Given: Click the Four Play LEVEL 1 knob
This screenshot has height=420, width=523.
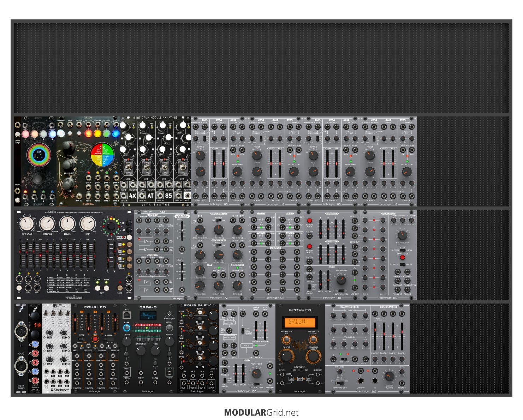Looking at the screenshot, I should (x=213, y=315).
